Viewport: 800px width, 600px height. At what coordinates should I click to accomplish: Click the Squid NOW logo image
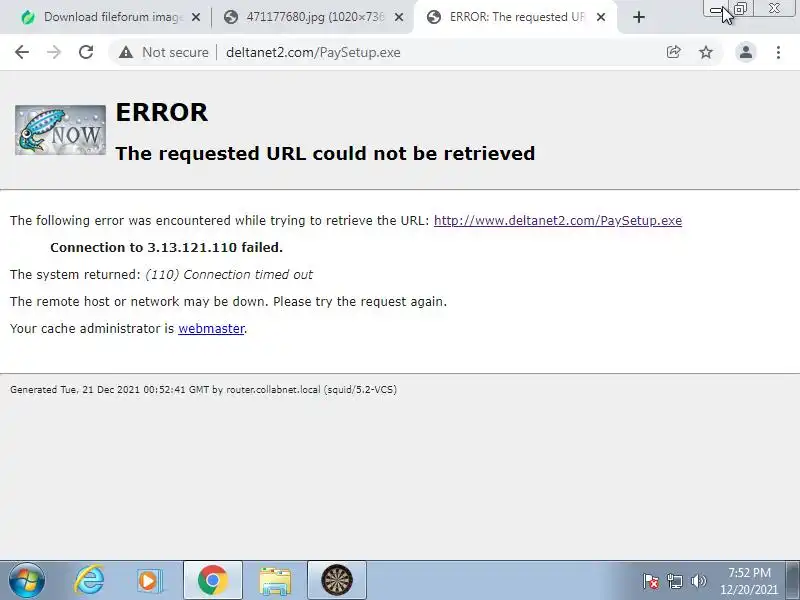point(60,130)
